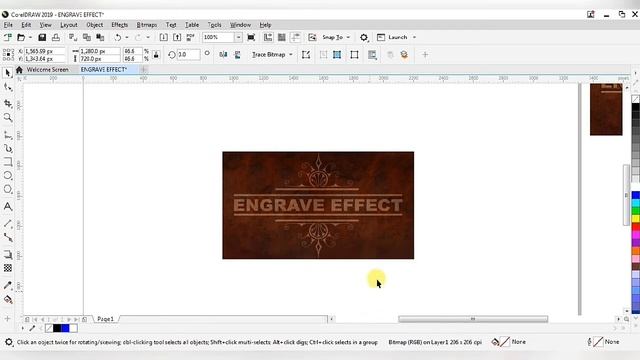Open the Object menu
640x360 pixels.
95,25
